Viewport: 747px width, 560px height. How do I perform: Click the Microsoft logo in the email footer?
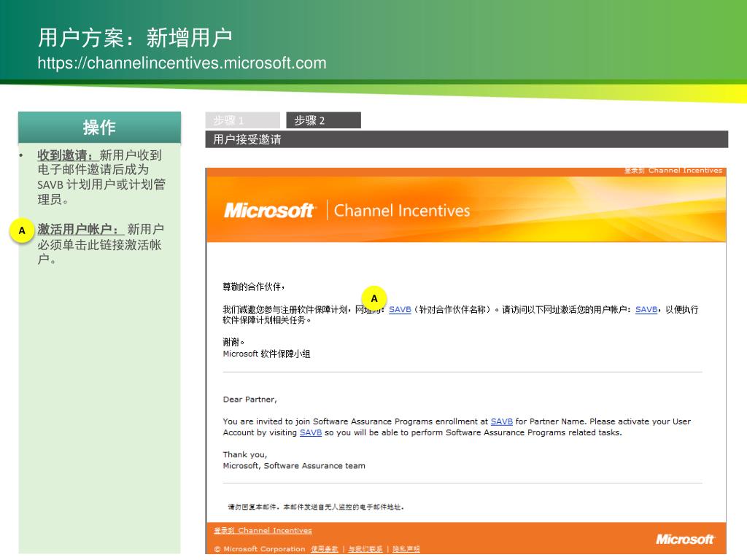point(684,539)
